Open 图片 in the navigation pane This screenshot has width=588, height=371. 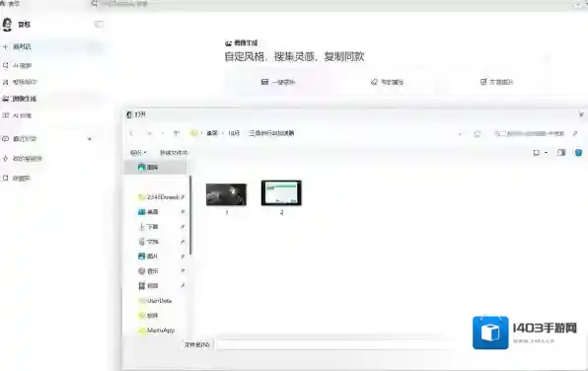pos(148,257)
